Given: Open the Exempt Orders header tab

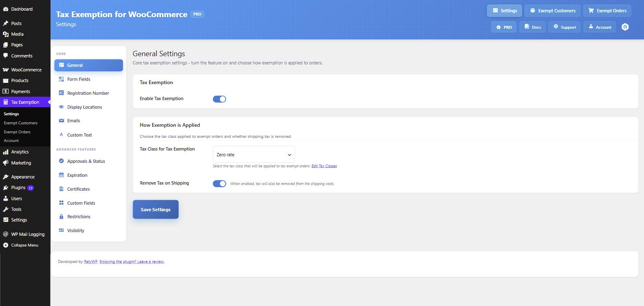Looking at the screenshot, I should point(607,11).
